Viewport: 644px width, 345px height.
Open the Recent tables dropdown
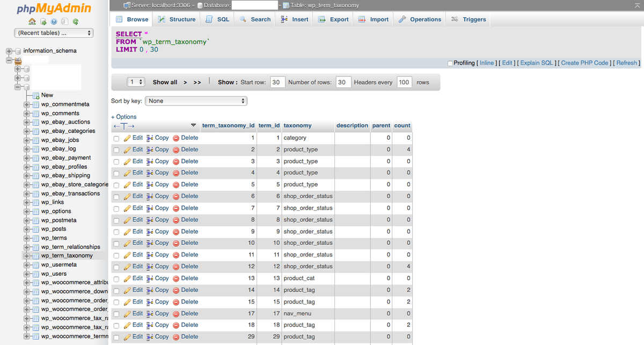[x=54, y=33]
